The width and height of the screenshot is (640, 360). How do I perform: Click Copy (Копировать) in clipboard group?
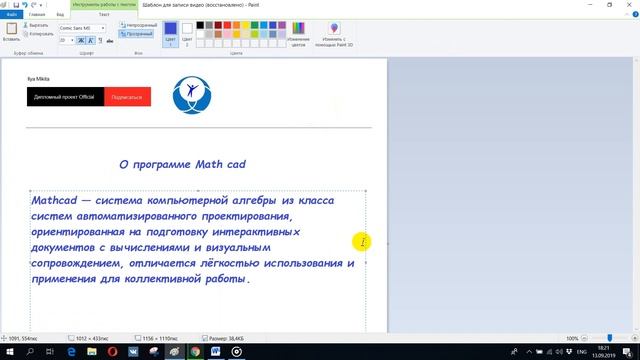coord(38,34)
